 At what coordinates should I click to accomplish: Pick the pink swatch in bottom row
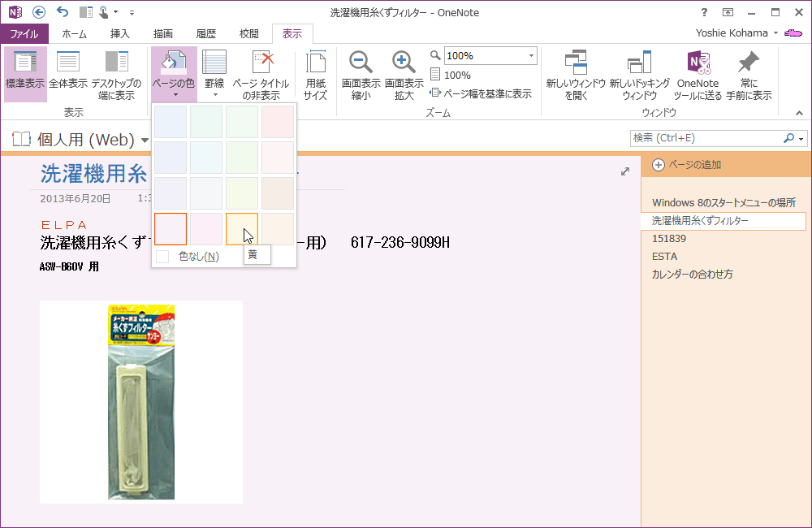pyautogui.click(x=206, y=229)
